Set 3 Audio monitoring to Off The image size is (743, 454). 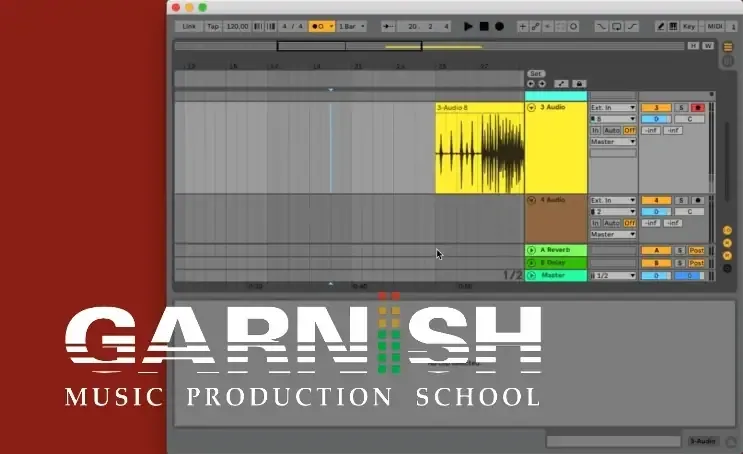[x=629, y=130]
